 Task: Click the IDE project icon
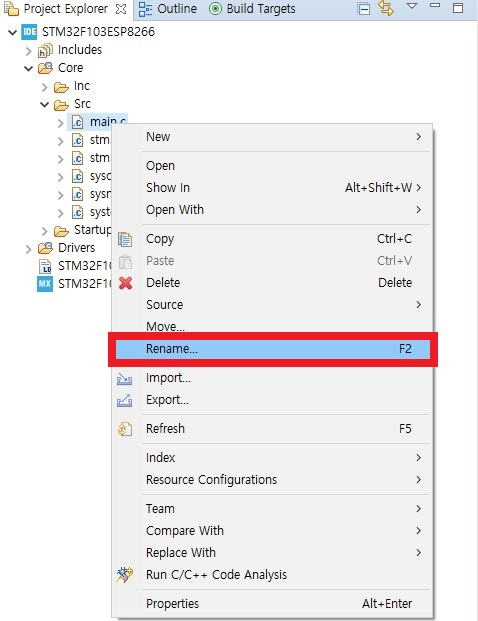(x=29, y=32)
